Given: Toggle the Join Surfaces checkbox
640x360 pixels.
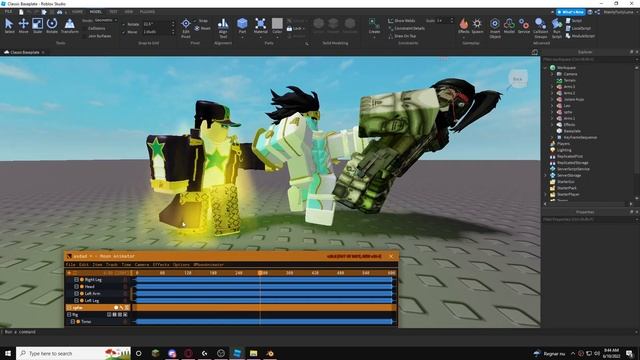Looking at the screenshot, I should tap(85, 36).
